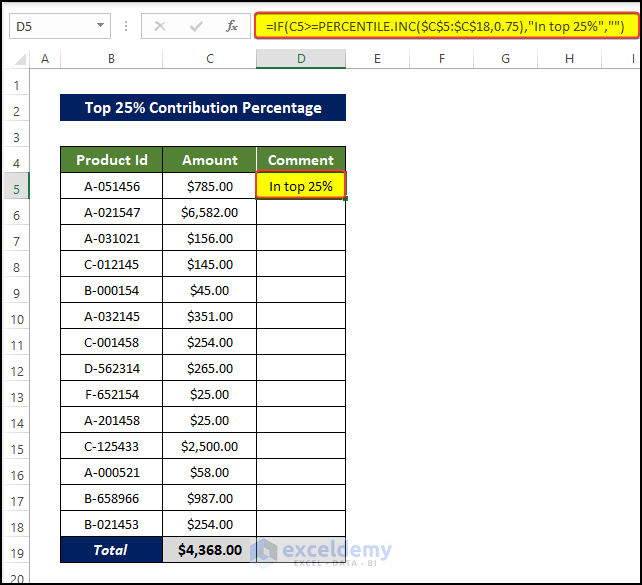642x585 pixels.
Task: Select cell B-658966
Action: pos(111,498)
